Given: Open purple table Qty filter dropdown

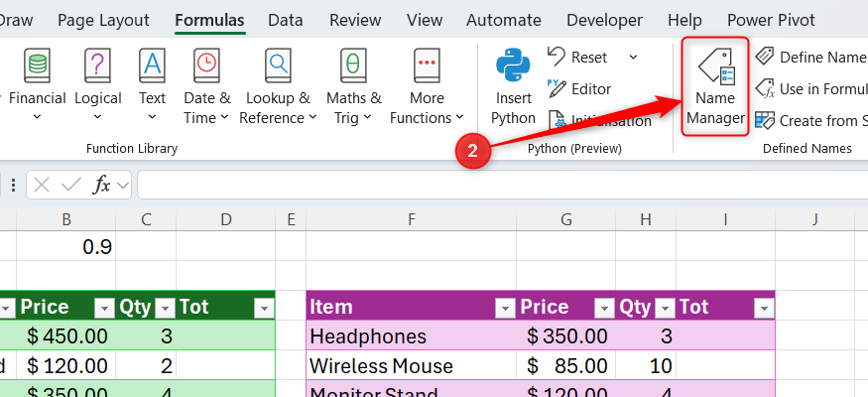Looking at the screenshot, I should pos(665,308).
